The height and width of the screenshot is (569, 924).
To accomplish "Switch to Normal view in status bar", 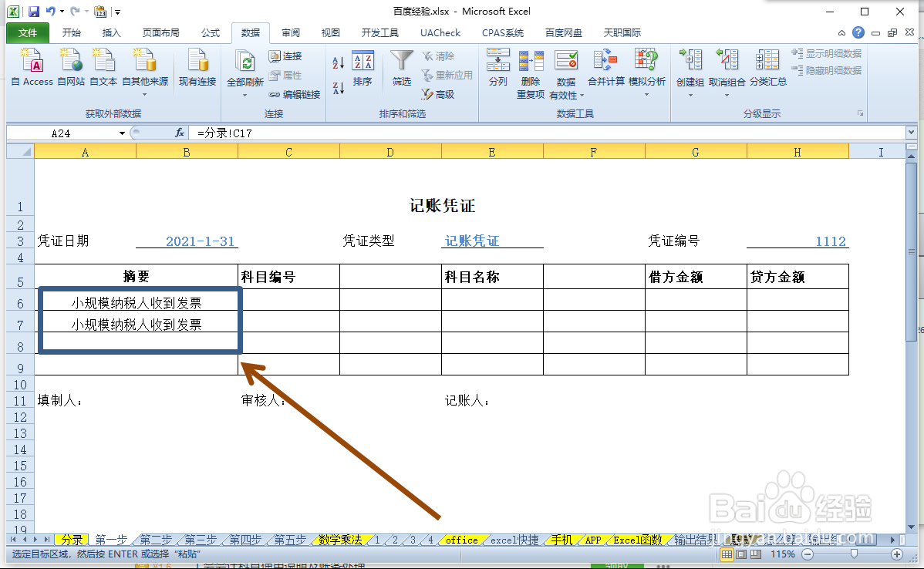I will (x=727, y=554).
